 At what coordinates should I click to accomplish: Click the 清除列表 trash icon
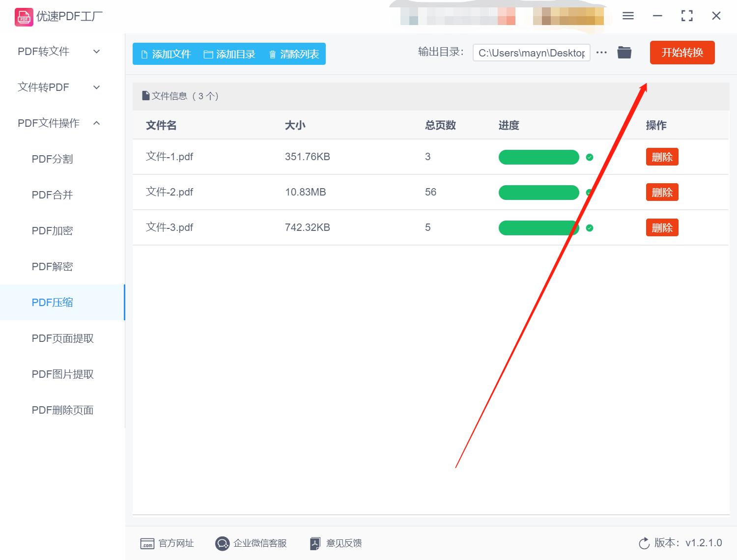[x=273, y=54]
